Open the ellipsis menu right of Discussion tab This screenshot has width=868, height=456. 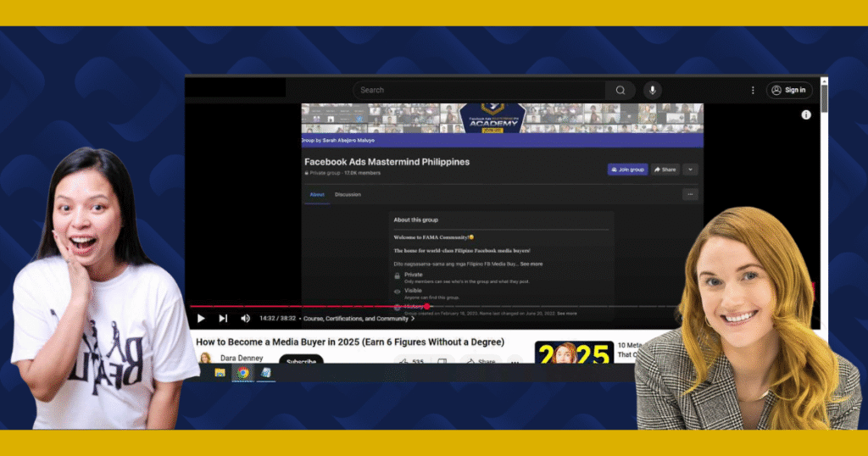(690, 194)
